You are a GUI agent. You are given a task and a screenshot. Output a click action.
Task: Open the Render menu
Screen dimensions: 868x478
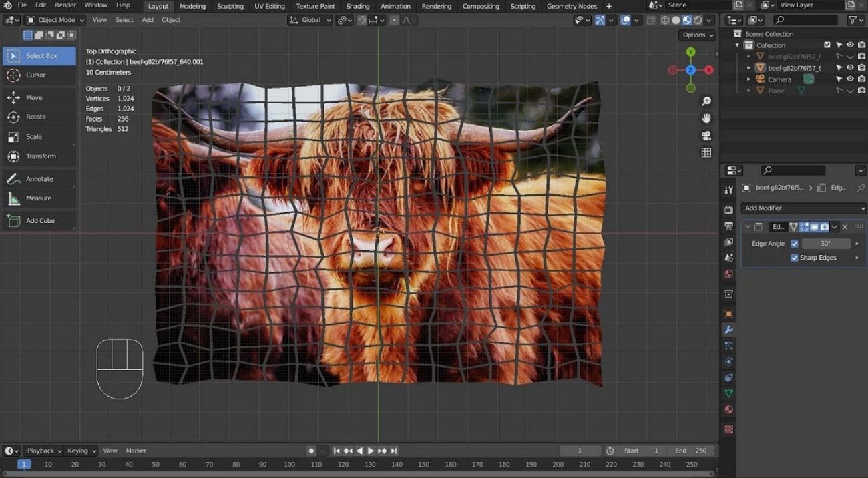[x=65, y=5]
